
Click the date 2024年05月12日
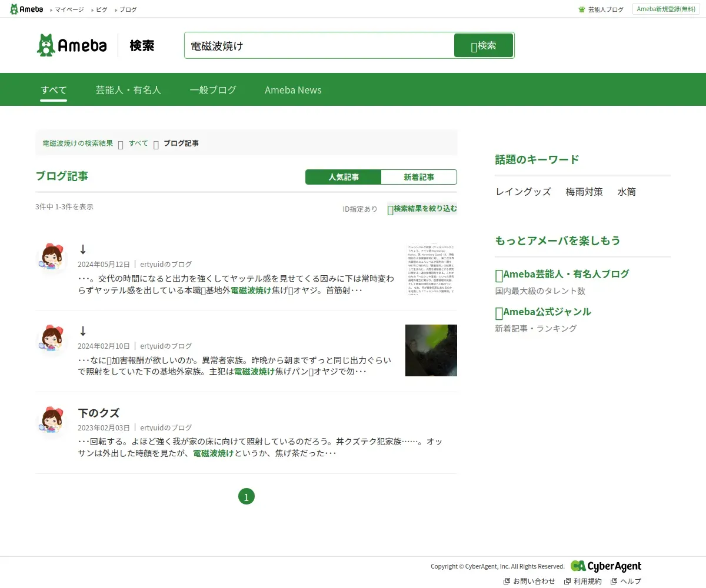(x=104, y=264)
